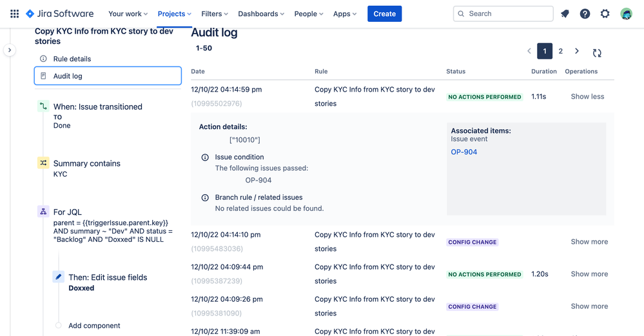
Task: Click the Search input field
Action: click(x=503, y=14)
